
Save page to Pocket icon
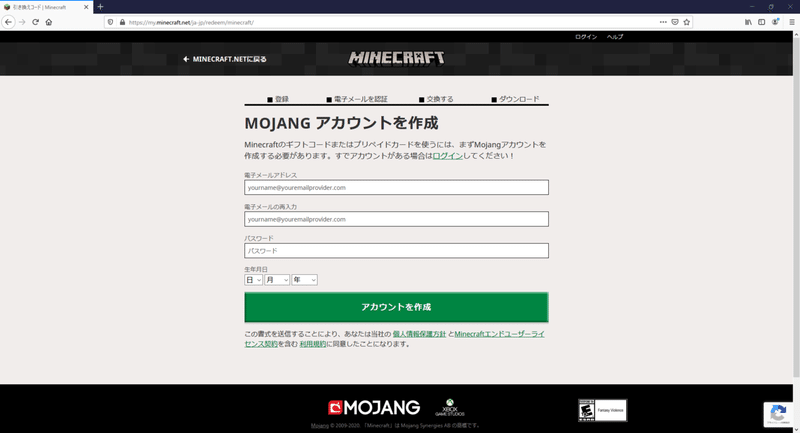(674, 22)
